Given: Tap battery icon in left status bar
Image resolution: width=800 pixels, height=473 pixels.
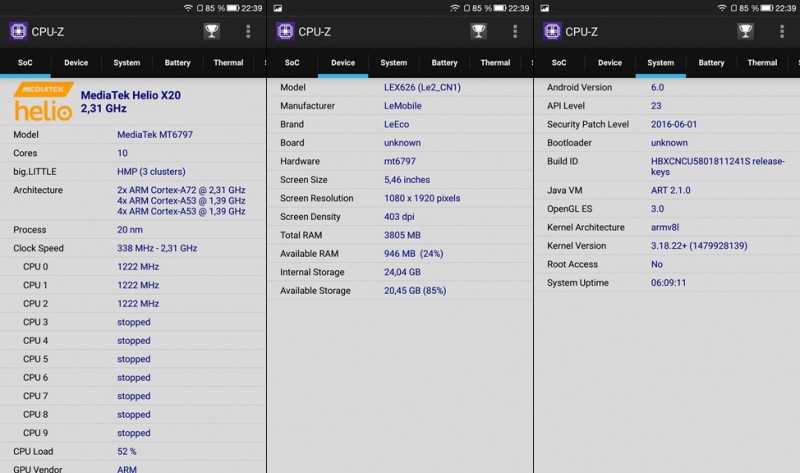Looking at the screenshot, I should 233,8.
